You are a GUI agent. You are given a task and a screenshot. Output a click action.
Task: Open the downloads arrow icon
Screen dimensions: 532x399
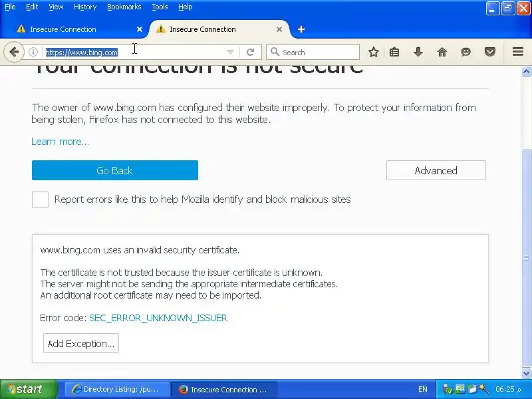[x=418, y=52]
